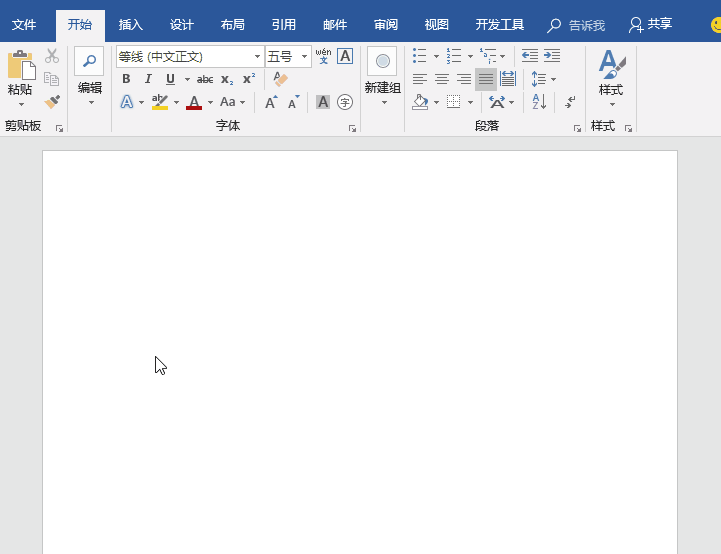Click the 新建组 circle icon

tap(382, 61)
